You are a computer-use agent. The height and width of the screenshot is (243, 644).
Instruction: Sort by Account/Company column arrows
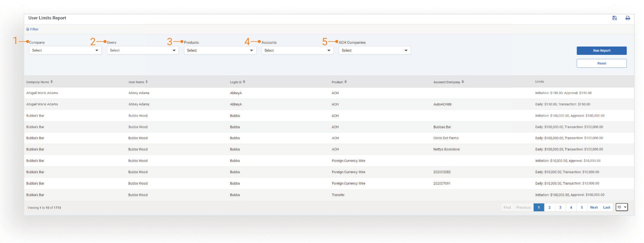(x=463, y=82)
